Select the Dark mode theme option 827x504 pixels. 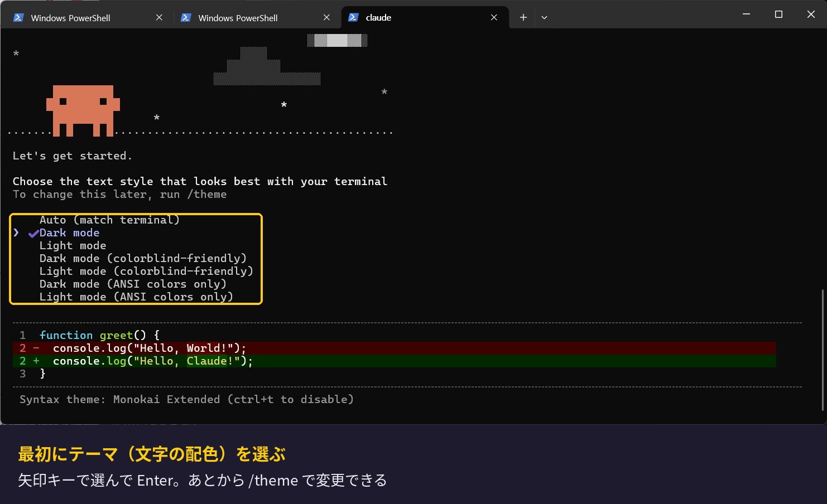69,232
